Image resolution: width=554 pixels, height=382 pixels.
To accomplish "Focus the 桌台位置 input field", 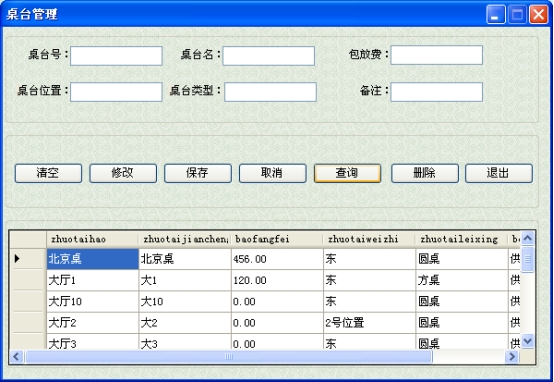I will tap(116, 92).
